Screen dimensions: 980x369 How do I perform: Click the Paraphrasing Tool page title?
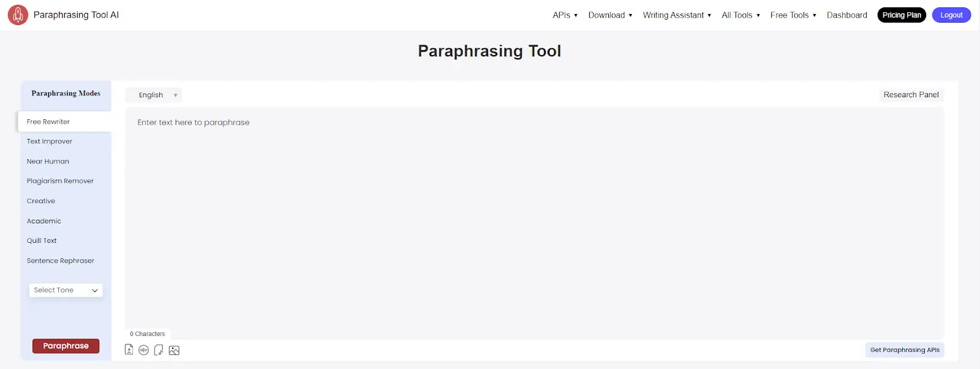pos(489,51)
